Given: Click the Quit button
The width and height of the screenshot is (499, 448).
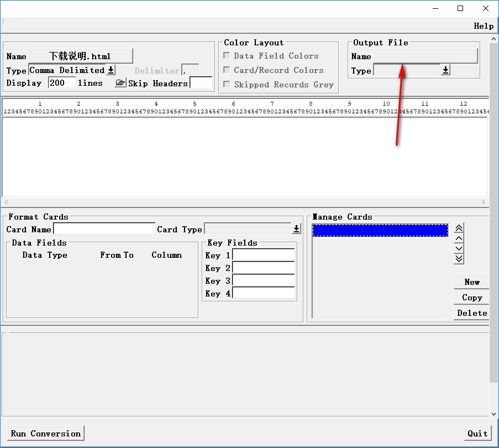Looking at the screenshot, I should (477, 433).
